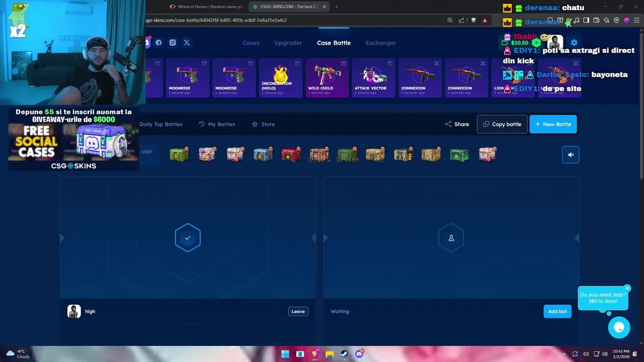Open My Battles list
This screenshot has height=362, width=644.
tap(217, 124)
